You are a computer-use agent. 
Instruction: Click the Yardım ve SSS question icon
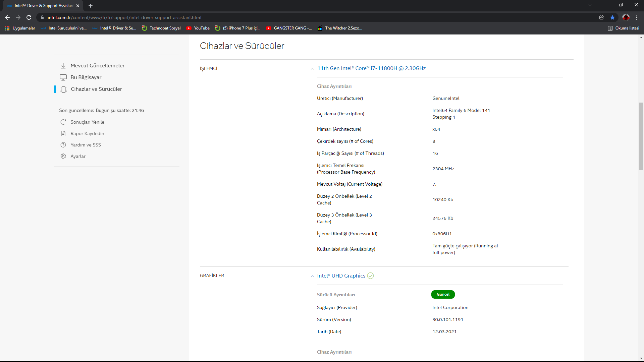tap(63, 145)
